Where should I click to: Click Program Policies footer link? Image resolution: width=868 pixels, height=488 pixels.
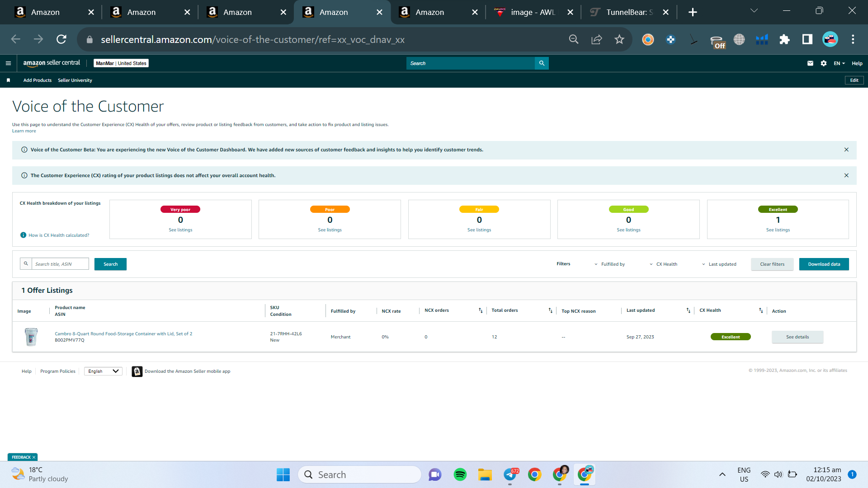[58, 371]
